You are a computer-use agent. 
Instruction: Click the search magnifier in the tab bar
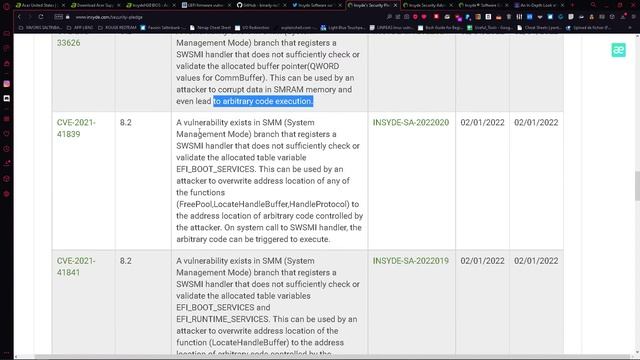(x=593, y=5)
